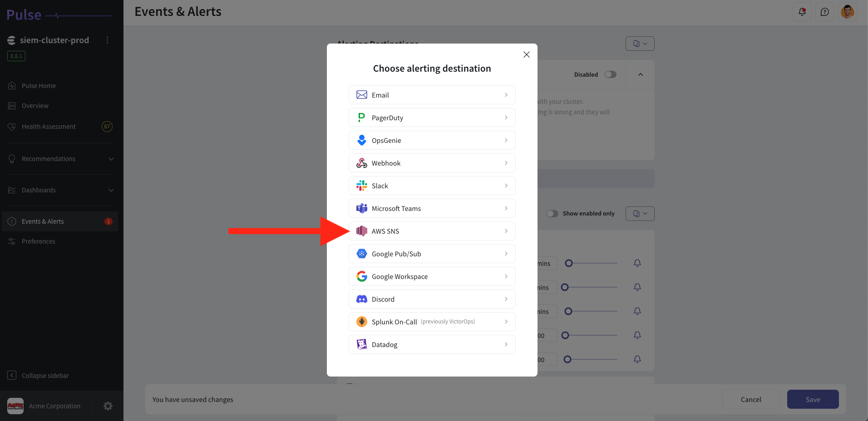Toggle the bell beside the first threshold row

637,263
